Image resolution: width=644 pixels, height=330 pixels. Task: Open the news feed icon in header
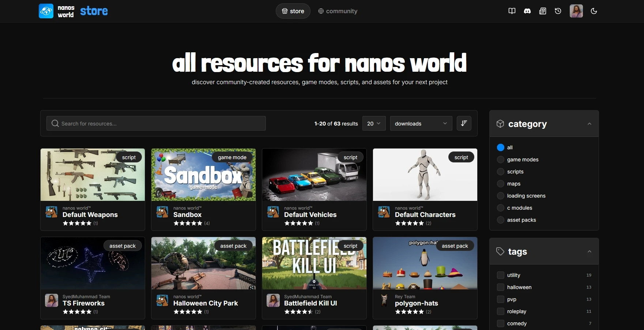click(x=543, y=11)
